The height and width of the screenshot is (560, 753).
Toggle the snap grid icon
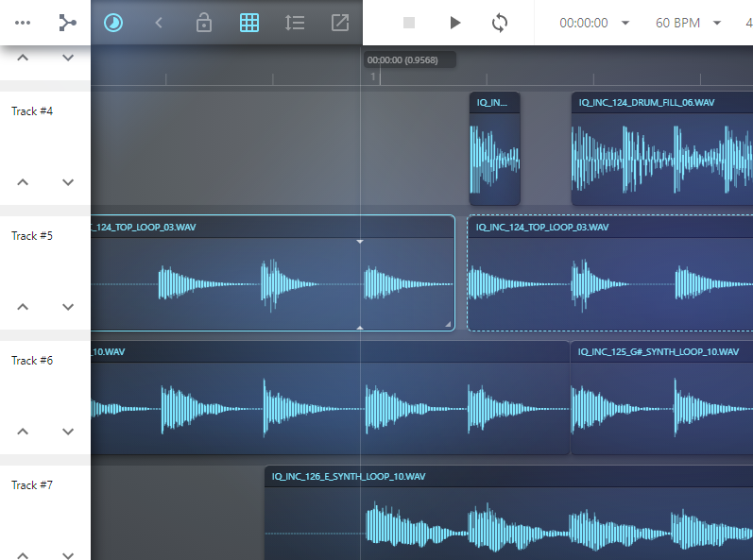pyautogui.click(x=249, y=23)
